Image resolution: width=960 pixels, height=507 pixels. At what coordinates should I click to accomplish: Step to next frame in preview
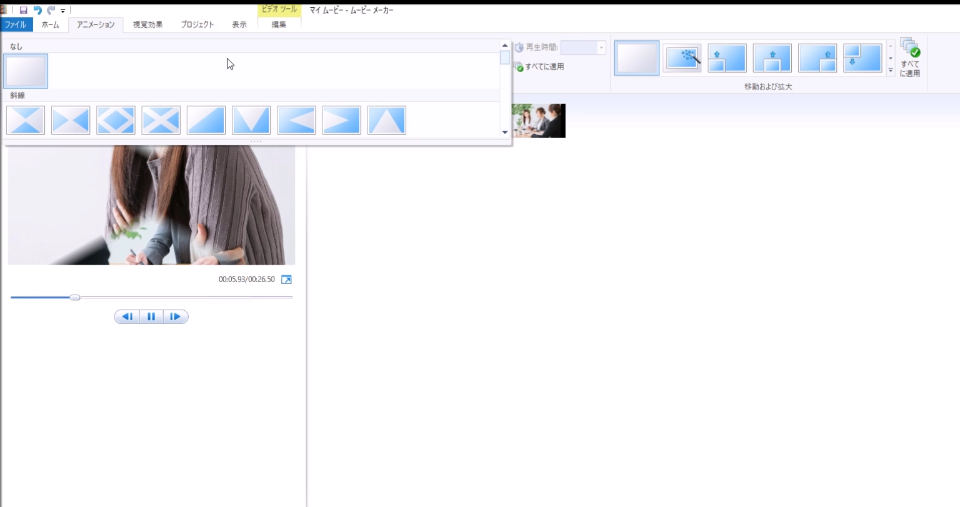click(x=175, y=317)
